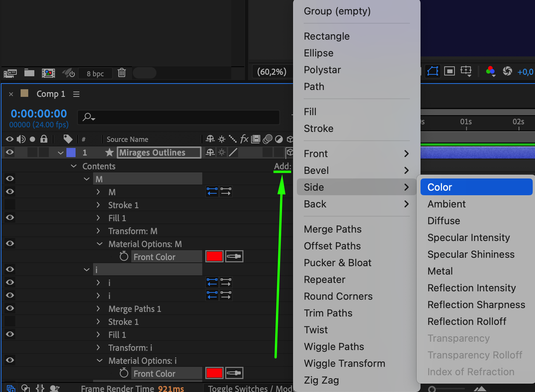Open the red Front Color swatch for M
Viewport: 535px width, 392px height.
[214, 257]
